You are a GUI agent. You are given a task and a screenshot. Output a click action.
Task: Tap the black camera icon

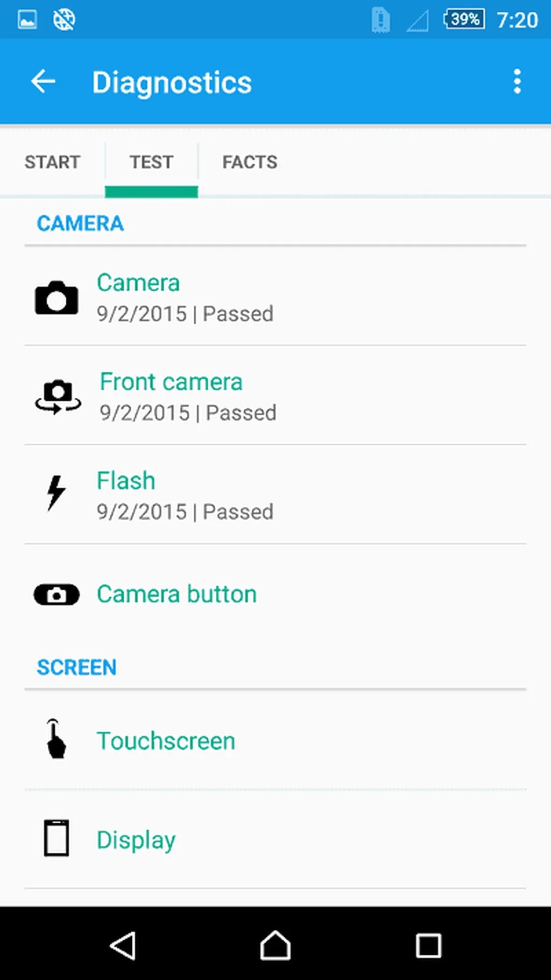[56, 298]
